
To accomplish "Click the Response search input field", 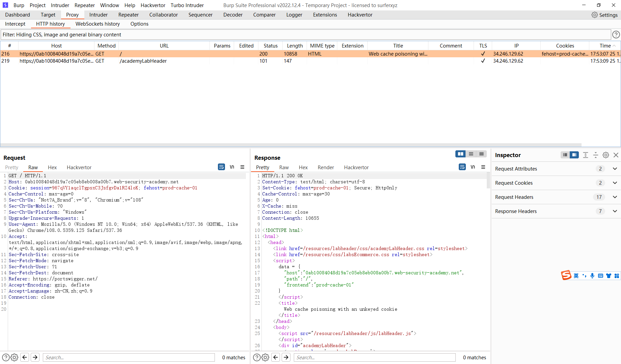I will [375, 358].
